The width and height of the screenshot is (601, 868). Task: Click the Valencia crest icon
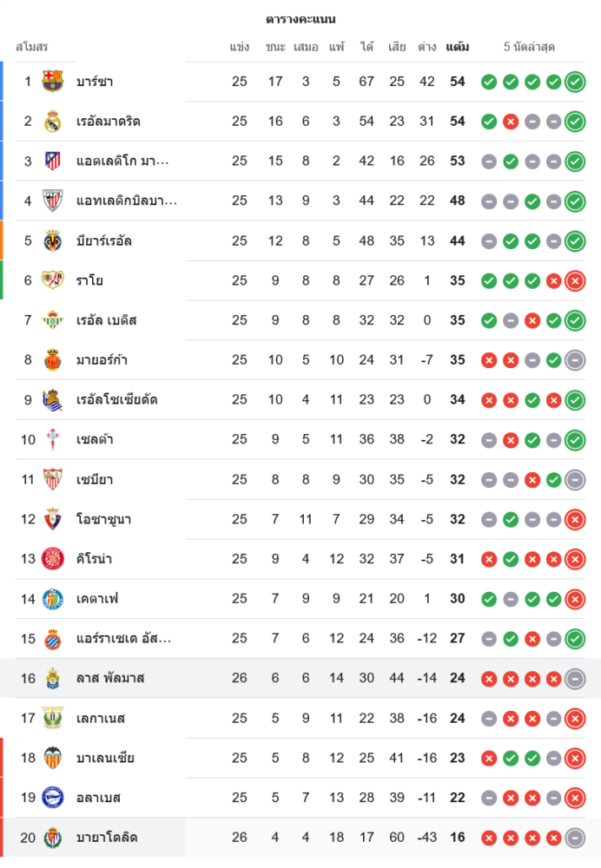pos(53,758)
